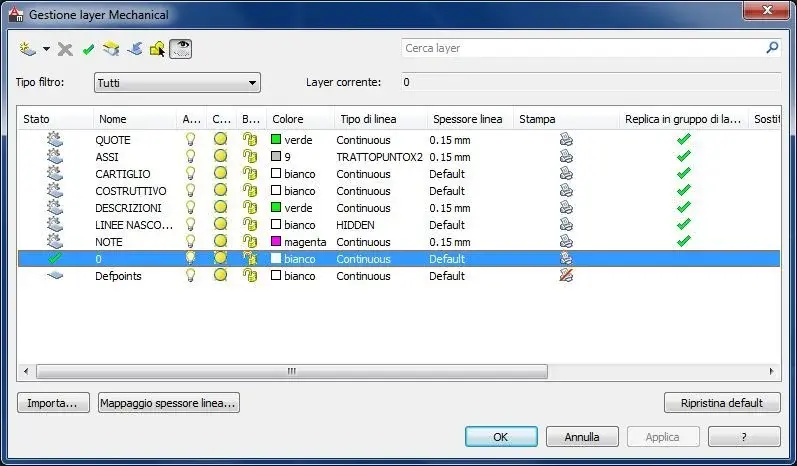
Task: Click the Default lineweight of Defpoints
Action: click(x=447, y=276)
